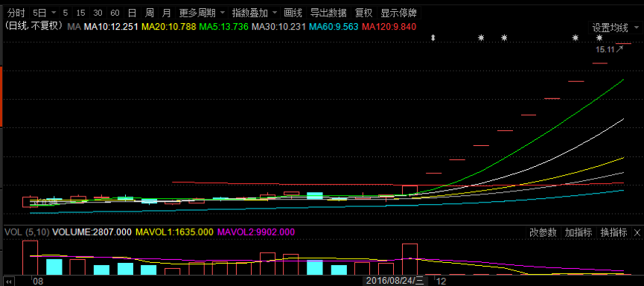644x286 pixels.
Task: Click the MA30:10.231 label
Action: (278, 27)
